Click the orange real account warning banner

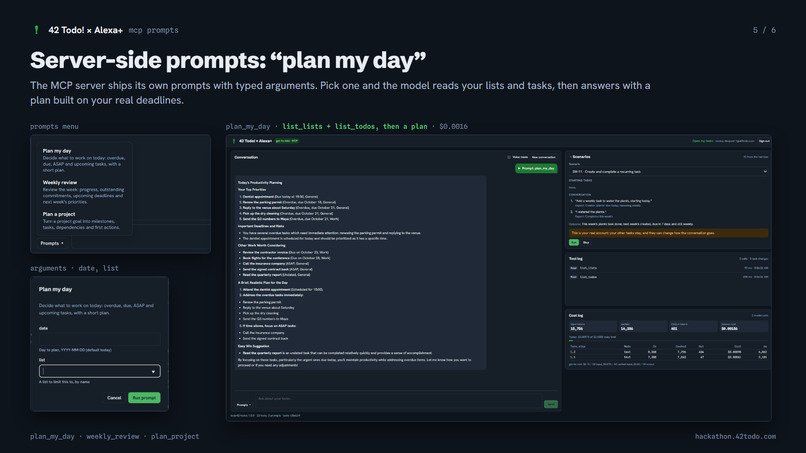(x=668, y=233)
